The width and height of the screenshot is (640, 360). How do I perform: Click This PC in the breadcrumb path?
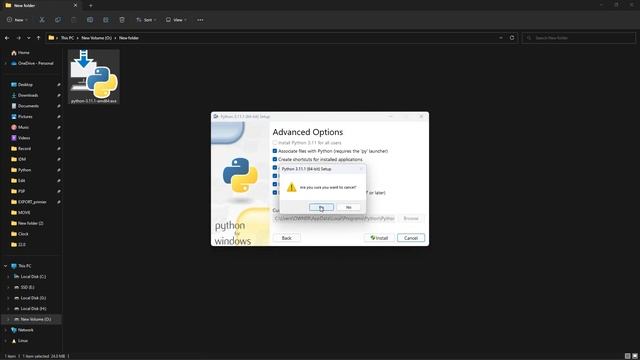(67, 38)
